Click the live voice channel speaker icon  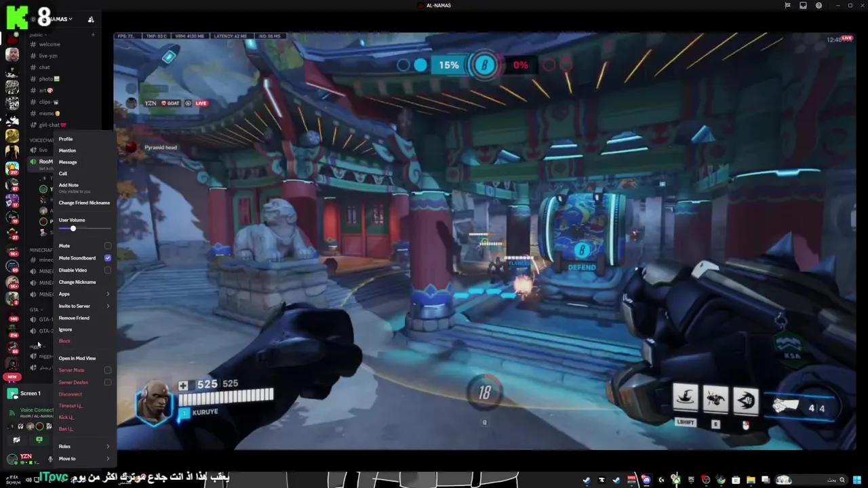tap(33, 150)
